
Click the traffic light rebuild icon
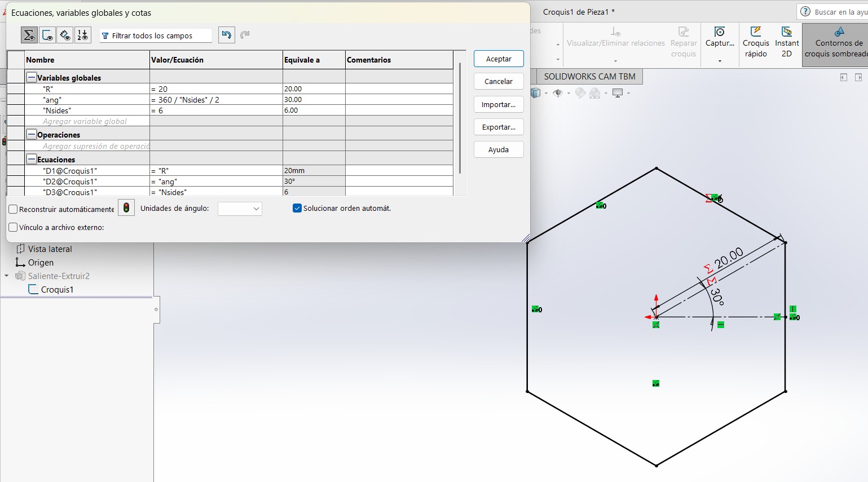(x=126, y=207)
